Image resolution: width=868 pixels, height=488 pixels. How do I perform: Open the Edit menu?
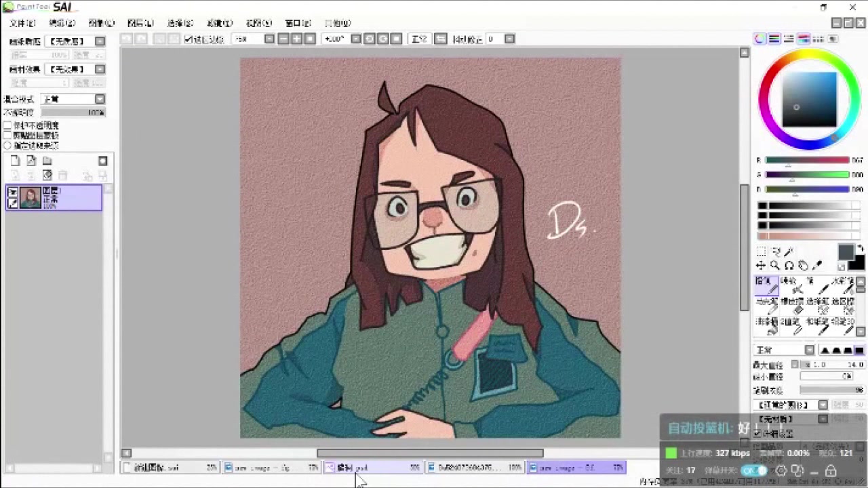[x=62, y=23]
